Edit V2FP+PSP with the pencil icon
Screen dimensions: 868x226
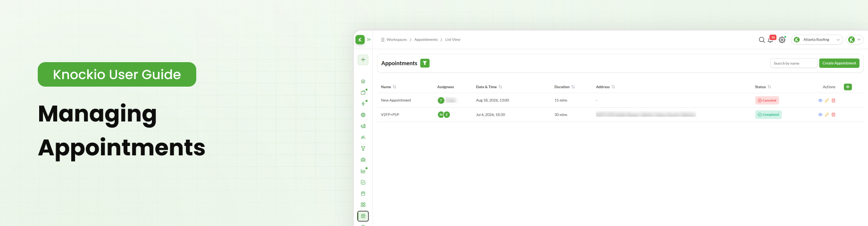(827, 114)
